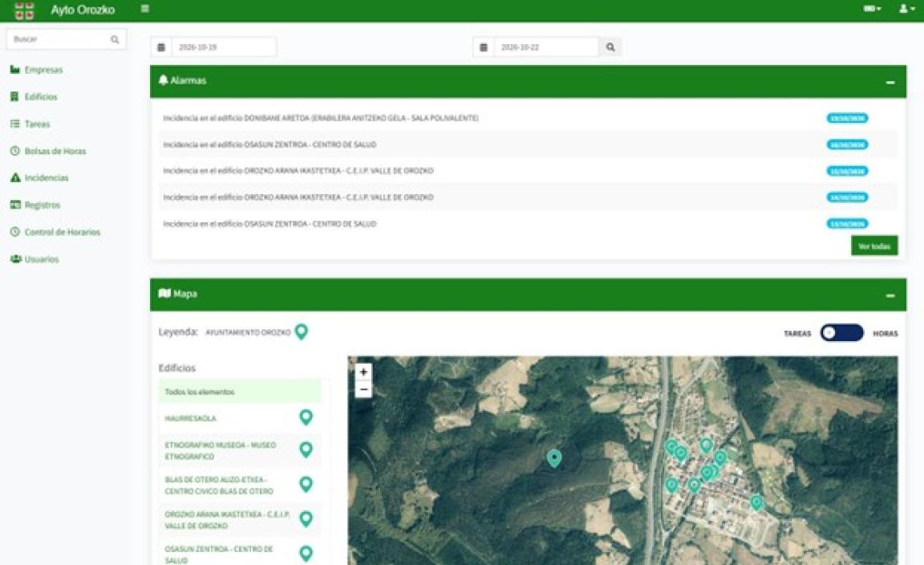Open Bolsas de Horas section
The height and width of the screenshot is (565, 924).
click(x=48, y=151)
